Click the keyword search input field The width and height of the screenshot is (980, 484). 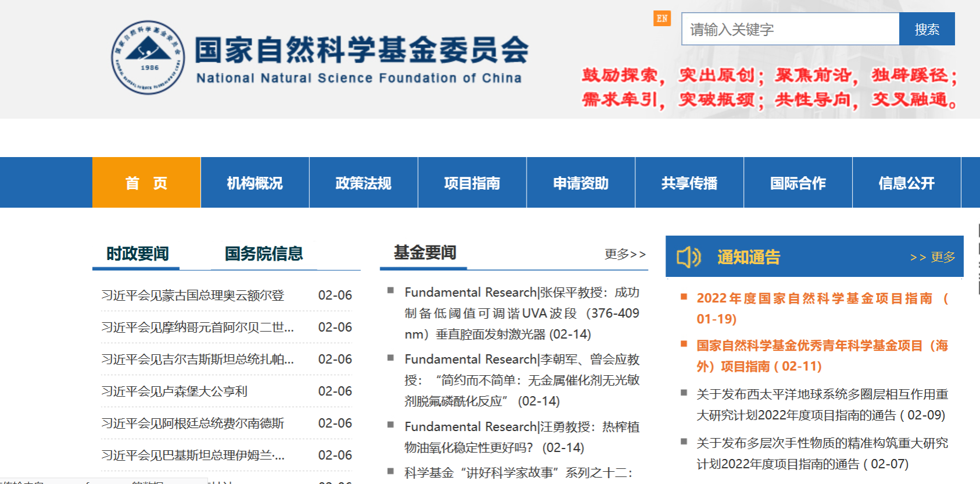790,29
